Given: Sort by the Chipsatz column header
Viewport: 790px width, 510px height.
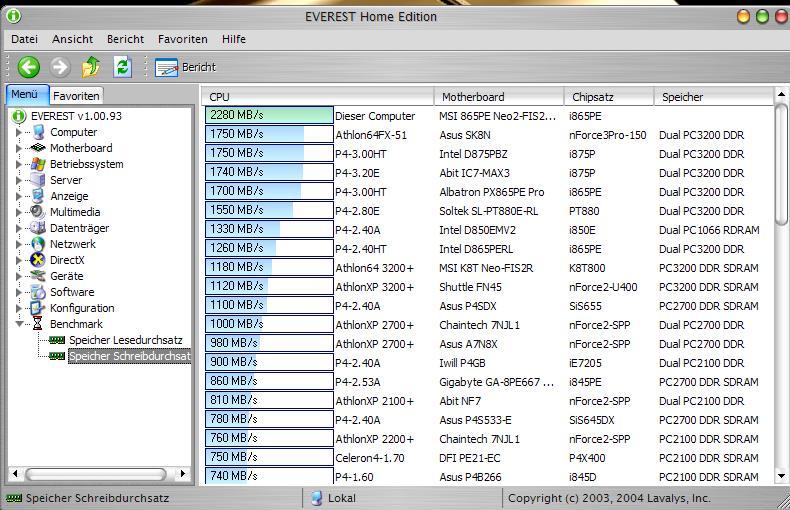Looking at the screenshot, I should (609, 97).
